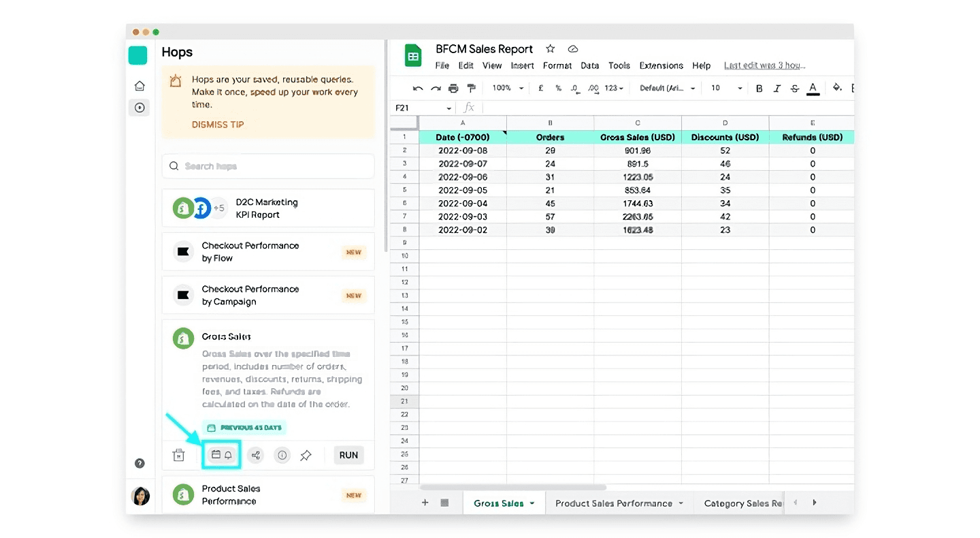980x538 pixels.
Task: Open the info icon for Gross Sales hop
Action: pos(282,456)
